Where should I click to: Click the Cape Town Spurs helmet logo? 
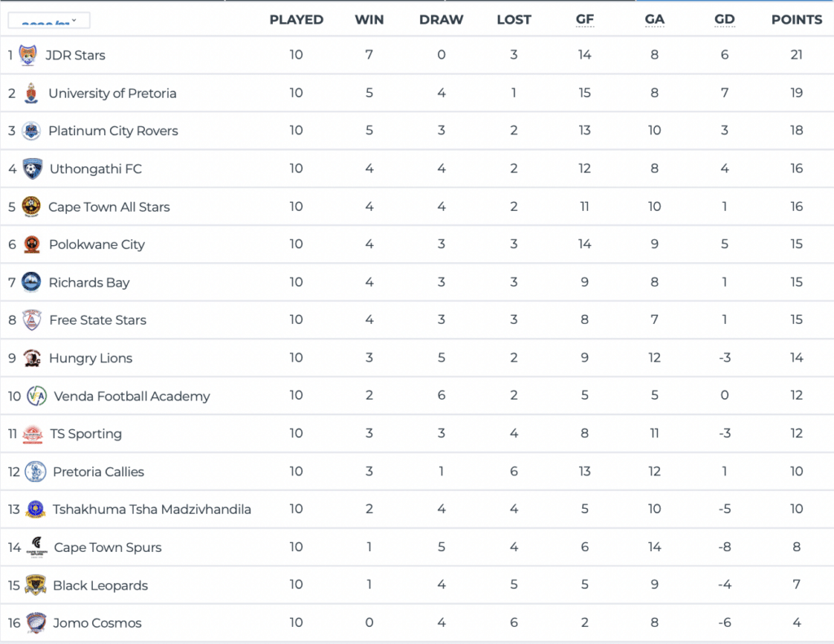tap(37, 547)
